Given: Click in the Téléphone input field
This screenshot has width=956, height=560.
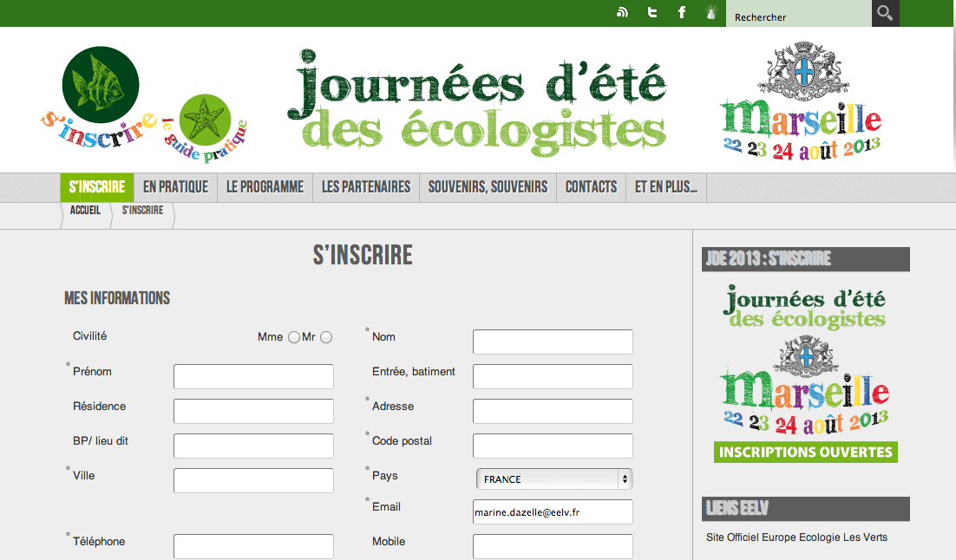Looking at the screenshot, I should (253, 547).
